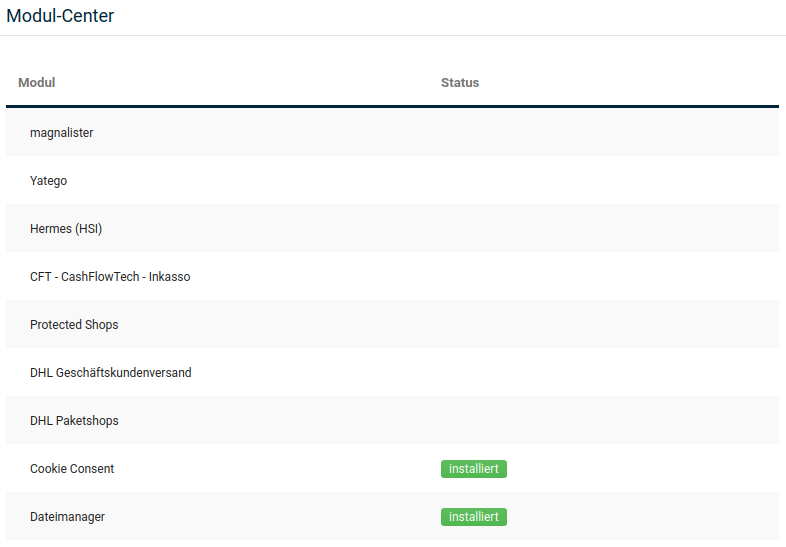
Task: Click the empty status cell for Hermes (HSI)
Action: point(600,229)
